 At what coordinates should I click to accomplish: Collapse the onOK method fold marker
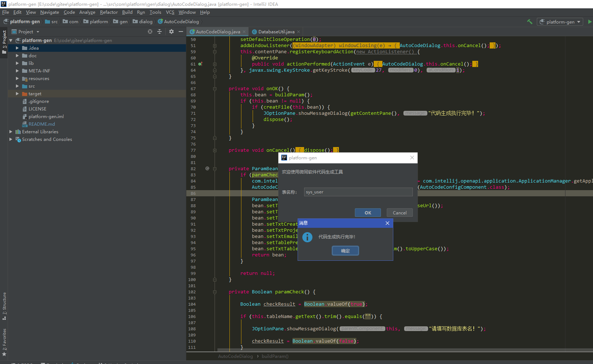coord(215,89)
